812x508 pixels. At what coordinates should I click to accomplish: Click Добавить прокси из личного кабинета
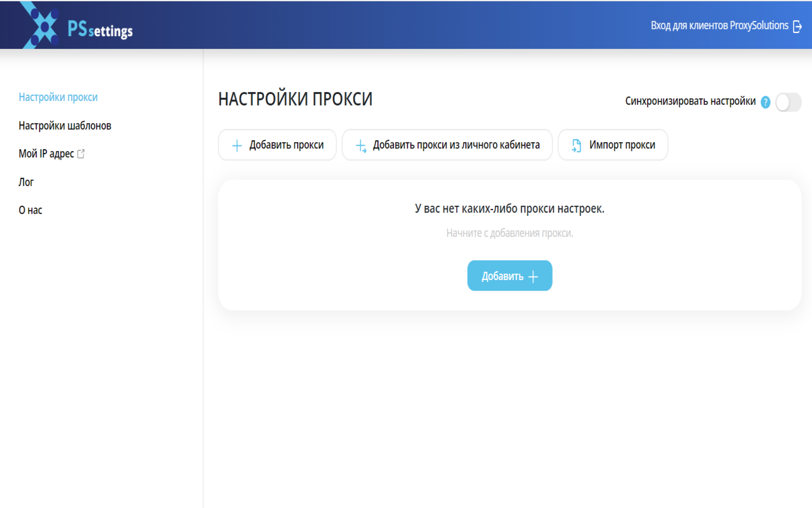pyautogui.click(x=447, y=145)
